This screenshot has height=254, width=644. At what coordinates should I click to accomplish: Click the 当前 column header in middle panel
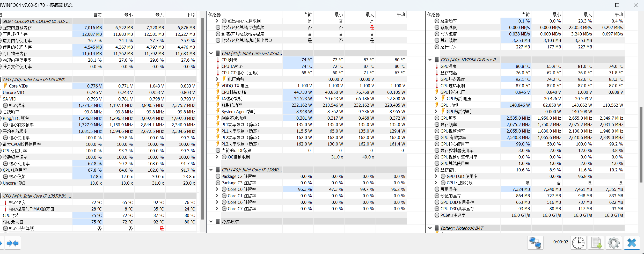(298, 14)
